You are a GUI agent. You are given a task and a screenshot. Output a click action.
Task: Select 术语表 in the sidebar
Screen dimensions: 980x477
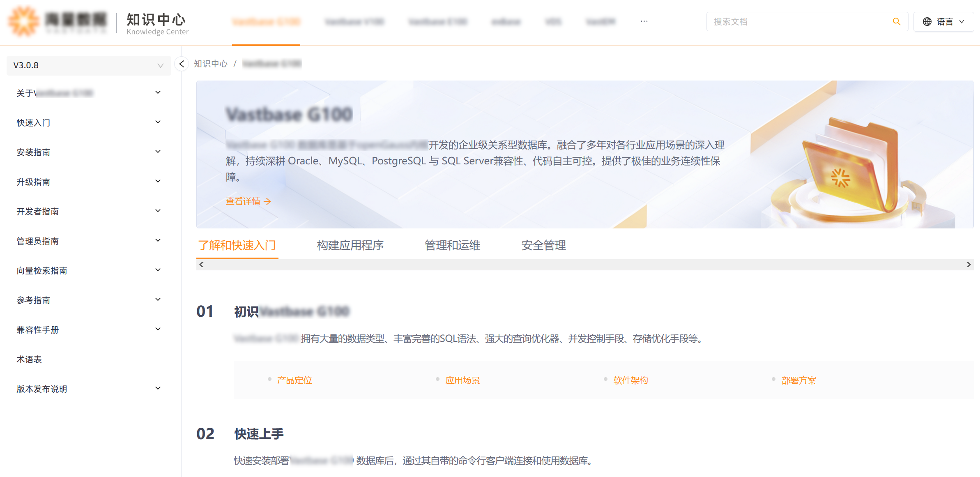click(x=28, y=359)
